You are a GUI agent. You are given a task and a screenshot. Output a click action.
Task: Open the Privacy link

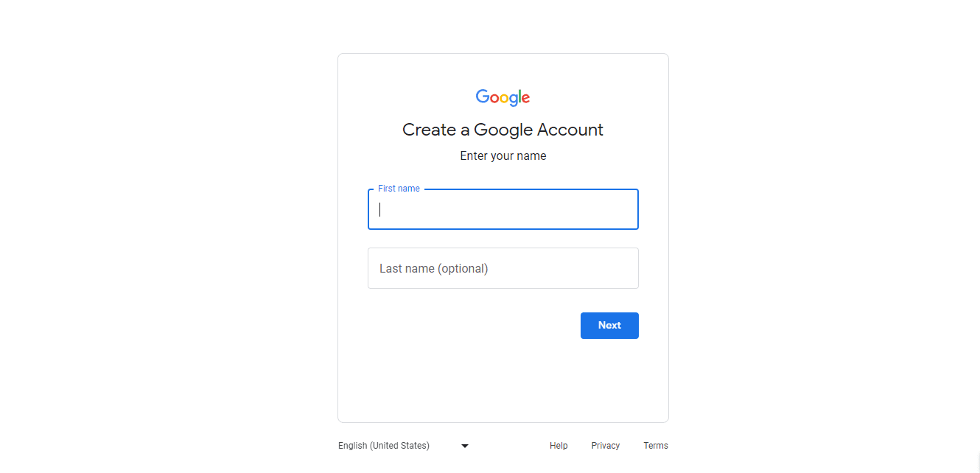click(x=605, y=446)
